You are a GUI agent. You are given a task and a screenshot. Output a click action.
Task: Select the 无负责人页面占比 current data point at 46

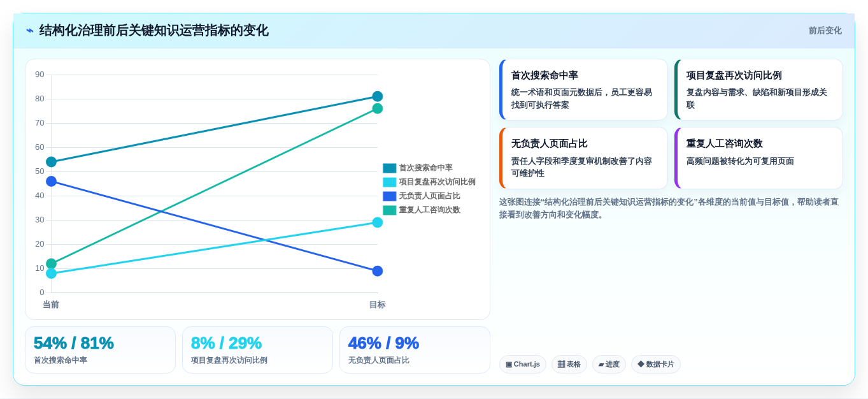click(51, 181)
